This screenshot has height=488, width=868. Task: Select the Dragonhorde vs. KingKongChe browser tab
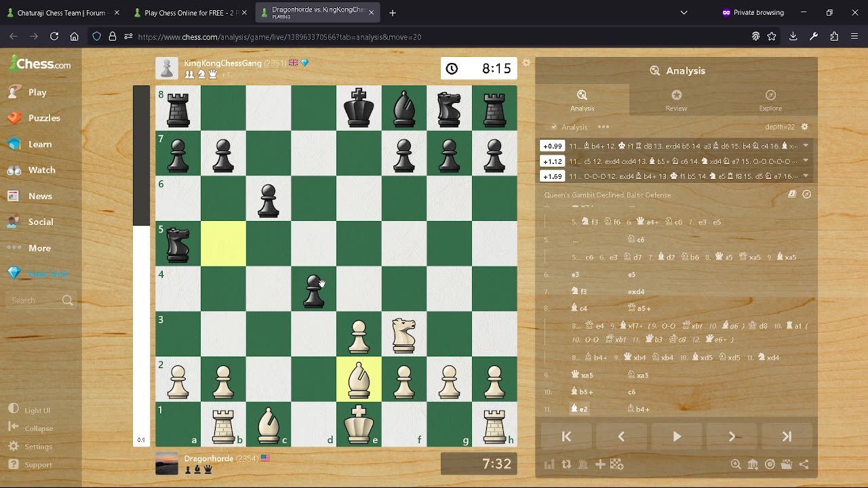pyautogui.click(x=317, y=12)
